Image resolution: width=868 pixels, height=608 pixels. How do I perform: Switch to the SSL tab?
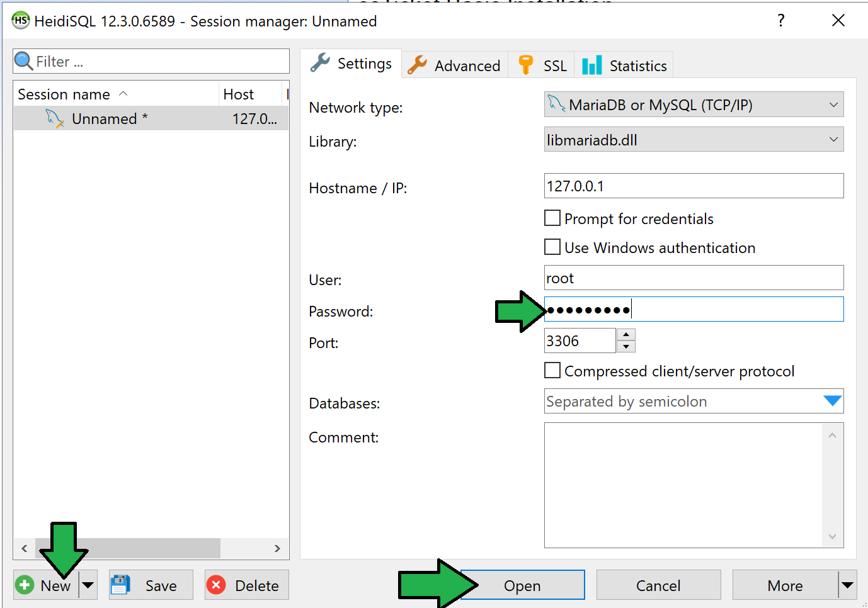tap(542, 65)
